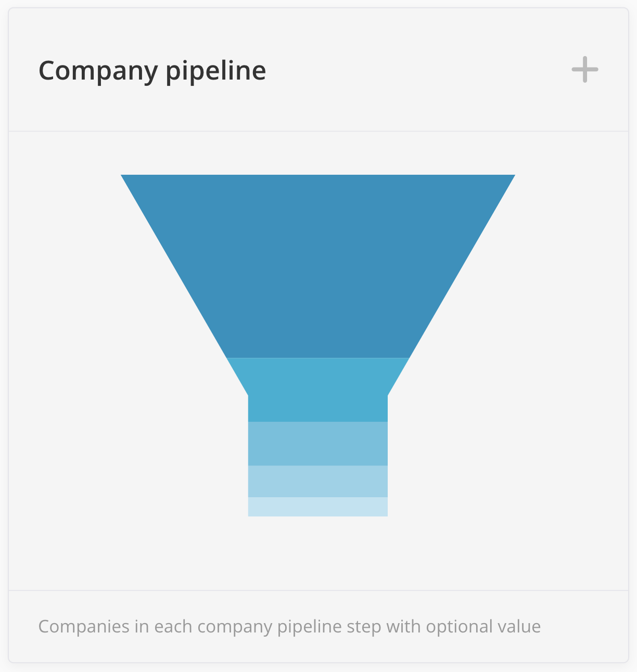Select the third funnel stage below the neck
637x672 pixels.
click(x=318, y=443)
